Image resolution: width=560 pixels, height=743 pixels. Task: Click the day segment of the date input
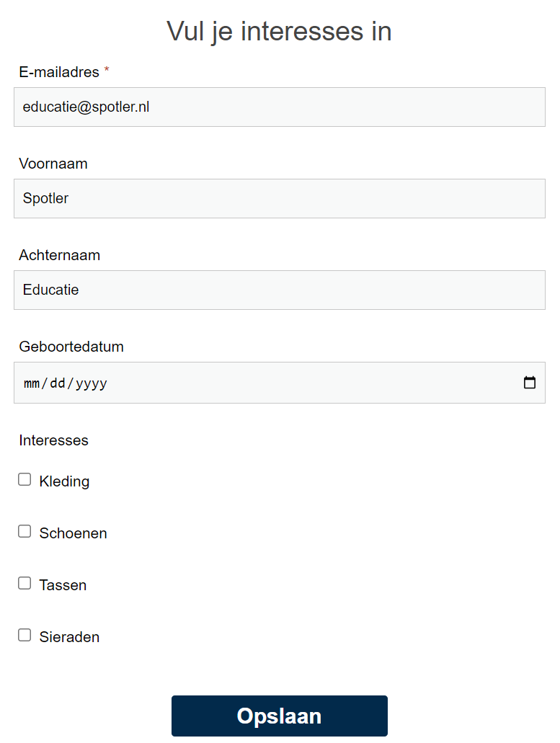coord(58,383)
